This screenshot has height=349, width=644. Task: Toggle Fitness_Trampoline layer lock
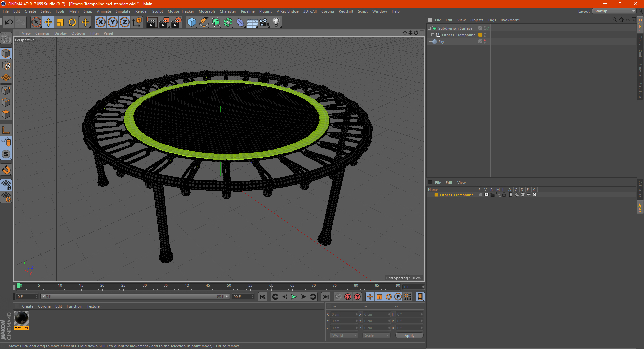coord(504,195)
